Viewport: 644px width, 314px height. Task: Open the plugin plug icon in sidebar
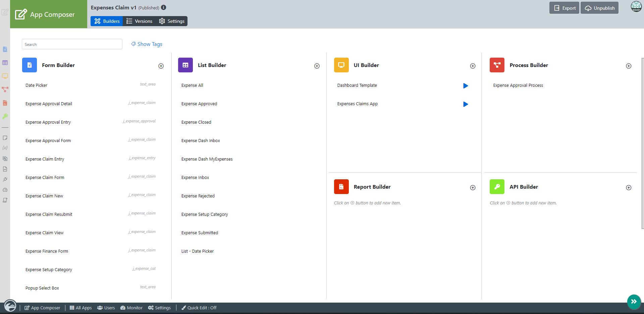(5, 179)
